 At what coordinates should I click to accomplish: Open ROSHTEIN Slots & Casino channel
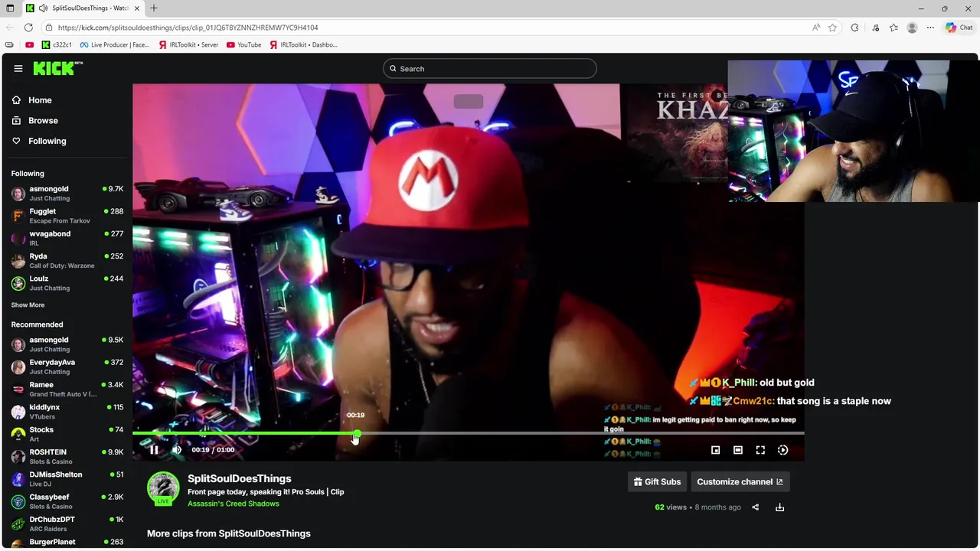coord(67,457)
